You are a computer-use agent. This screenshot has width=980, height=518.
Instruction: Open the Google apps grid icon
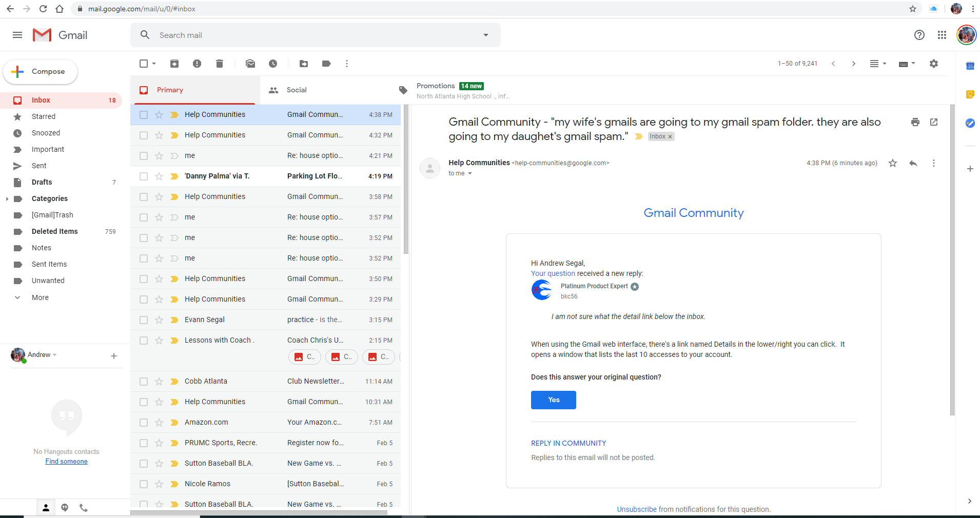(942, 35)
